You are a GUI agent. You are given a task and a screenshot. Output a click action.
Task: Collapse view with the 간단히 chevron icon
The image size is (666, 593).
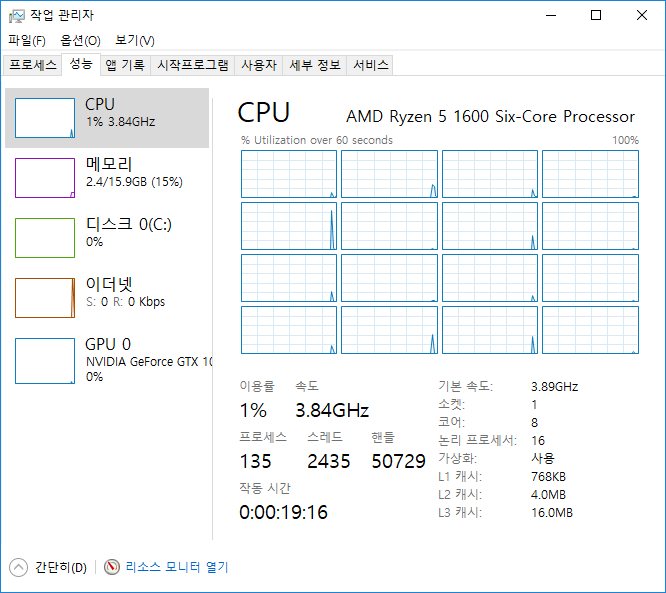(18, 568)
